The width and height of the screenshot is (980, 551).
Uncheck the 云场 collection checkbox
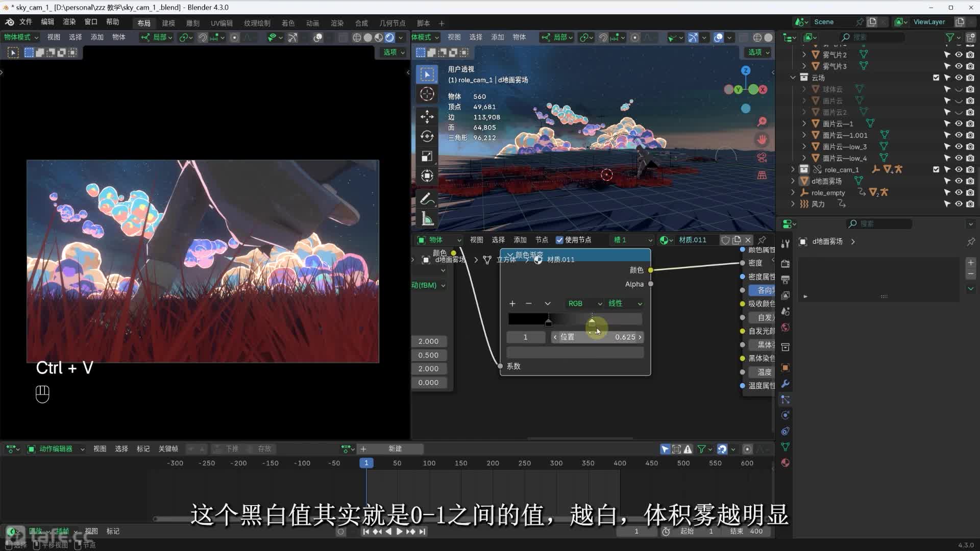tap(936, 78)
